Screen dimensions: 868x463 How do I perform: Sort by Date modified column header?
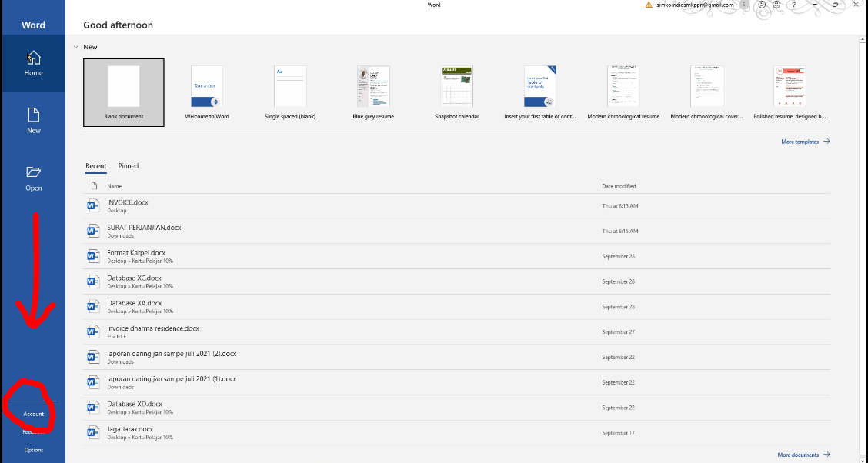click(619, 186)
